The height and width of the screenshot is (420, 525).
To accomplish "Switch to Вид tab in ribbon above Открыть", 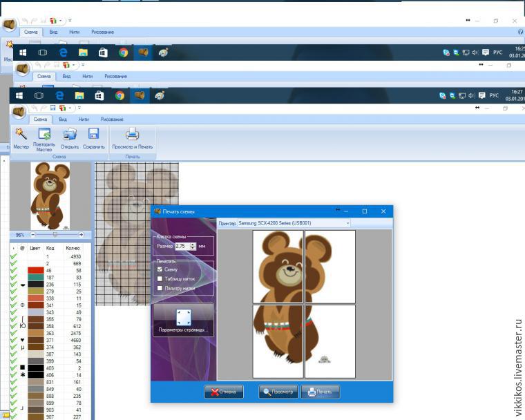I will point(63,120).
